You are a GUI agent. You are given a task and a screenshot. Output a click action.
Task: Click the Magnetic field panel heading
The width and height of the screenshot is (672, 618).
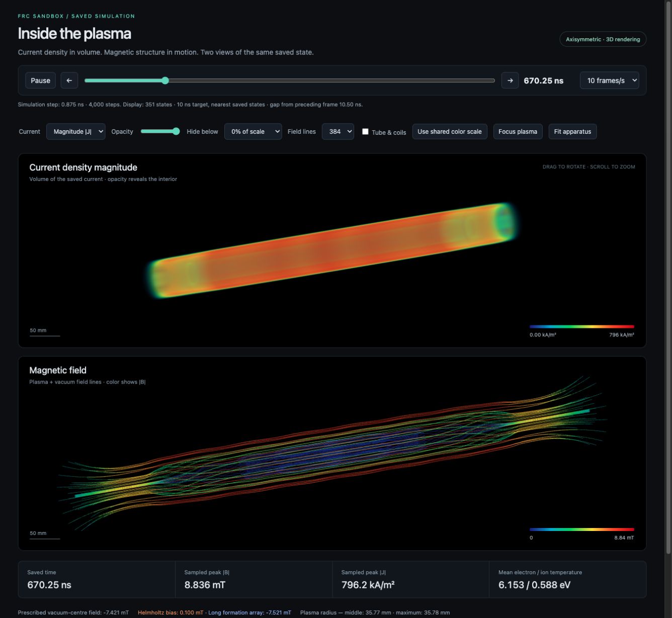tap(58, 370)
